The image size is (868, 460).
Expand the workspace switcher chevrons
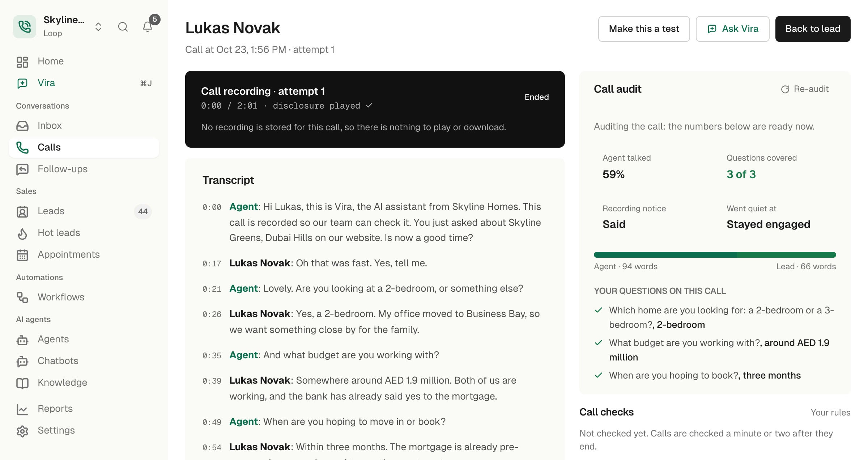[98, 27]
